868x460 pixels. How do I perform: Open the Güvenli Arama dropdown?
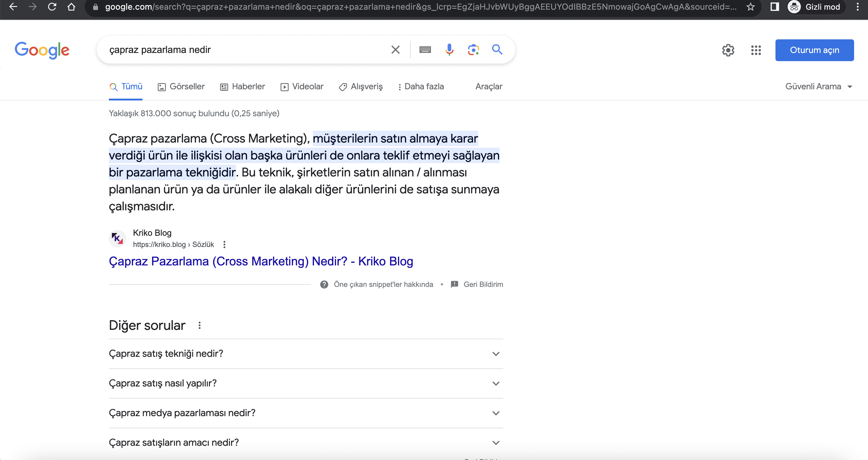click(x=818, y=87)
